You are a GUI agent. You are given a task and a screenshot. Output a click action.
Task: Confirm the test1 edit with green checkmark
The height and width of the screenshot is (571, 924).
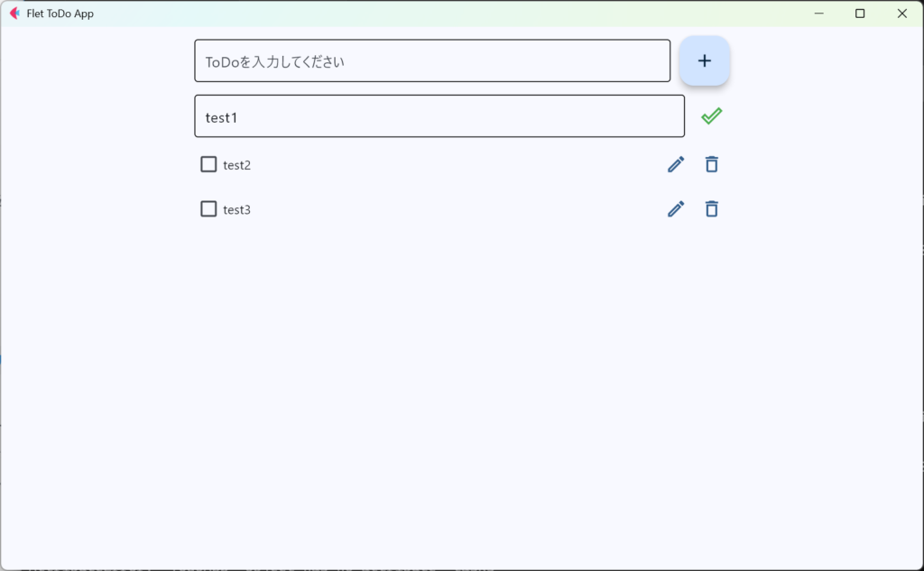(x=711, y=116)
